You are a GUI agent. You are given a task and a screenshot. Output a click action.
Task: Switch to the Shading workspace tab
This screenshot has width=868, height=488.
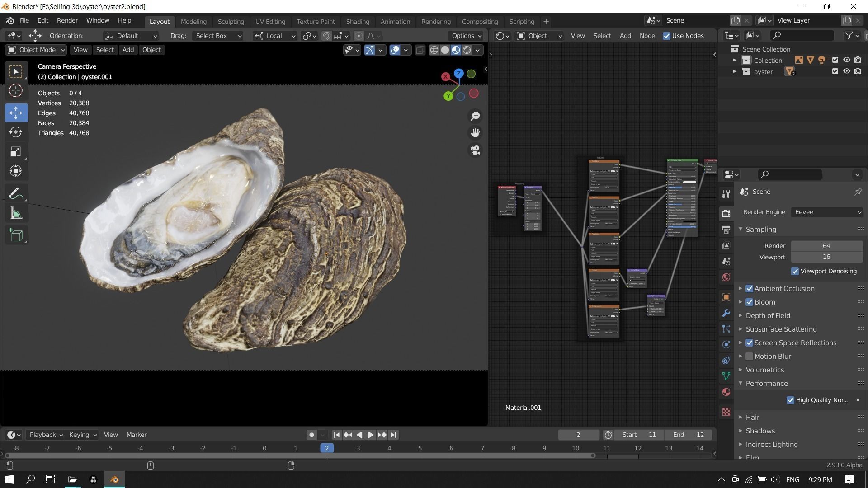point(358,21)
